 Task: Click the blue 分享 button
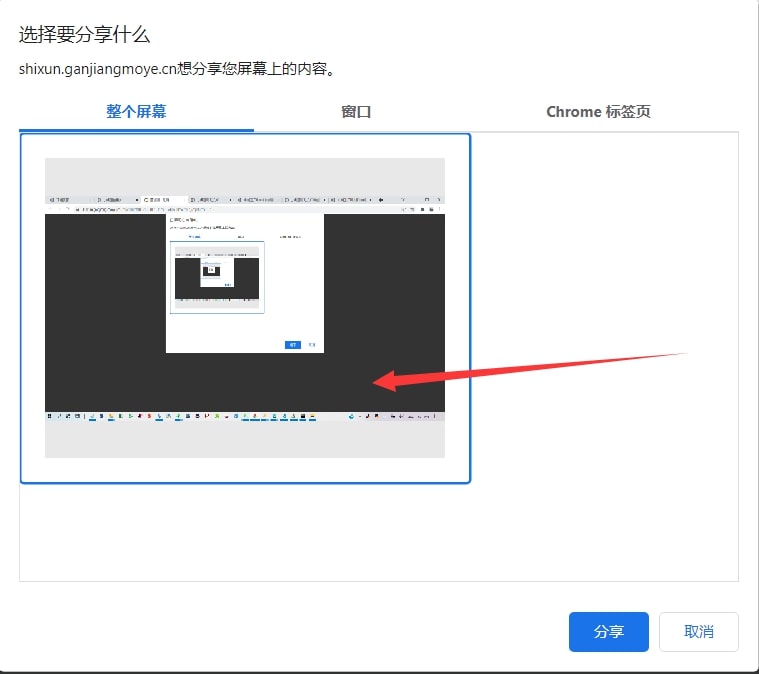(608, 631)
